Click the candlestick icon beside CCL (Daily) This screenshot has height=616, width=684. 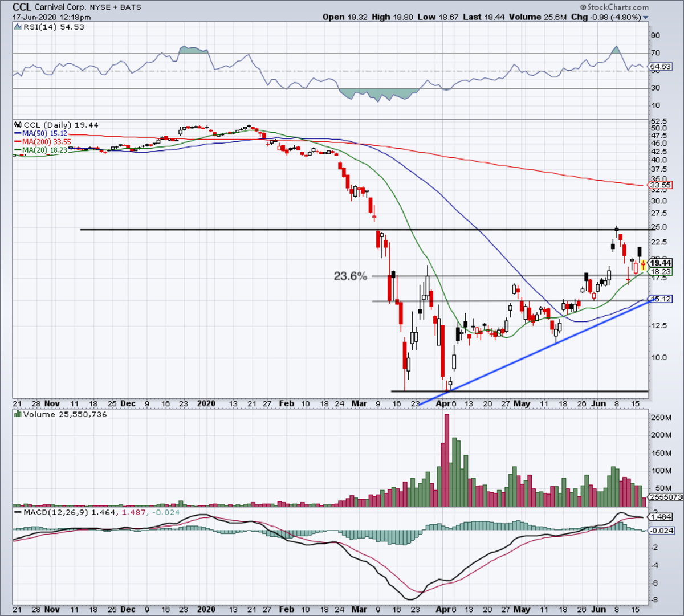(x=18, y=125)
